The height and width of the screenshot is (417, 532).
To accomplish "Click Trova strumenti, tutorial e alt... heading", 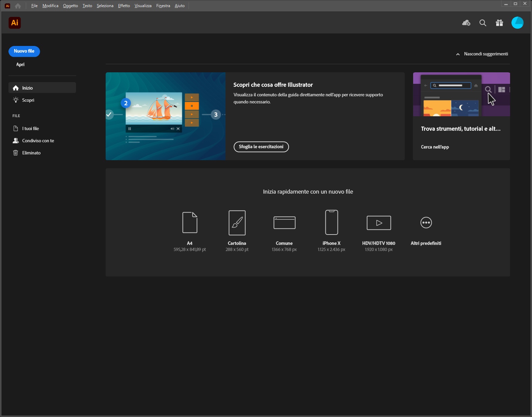I will coord(460,129).
